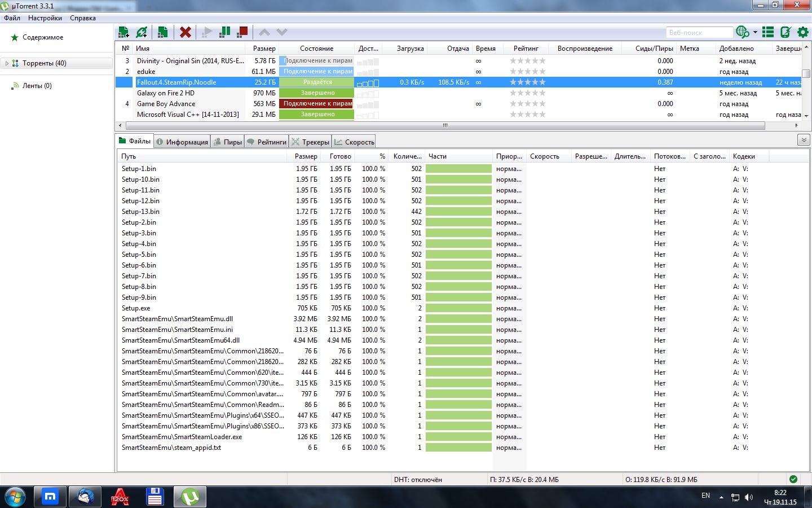Screen dimensions: 812x508
Task: Toggle the list view layout icon
Action: point(768,32)
